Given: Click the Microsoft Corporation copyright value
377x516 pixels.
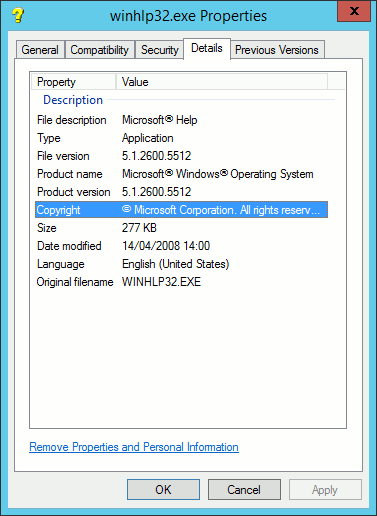Looking at the screenshot, I should (x=221, y=210).
